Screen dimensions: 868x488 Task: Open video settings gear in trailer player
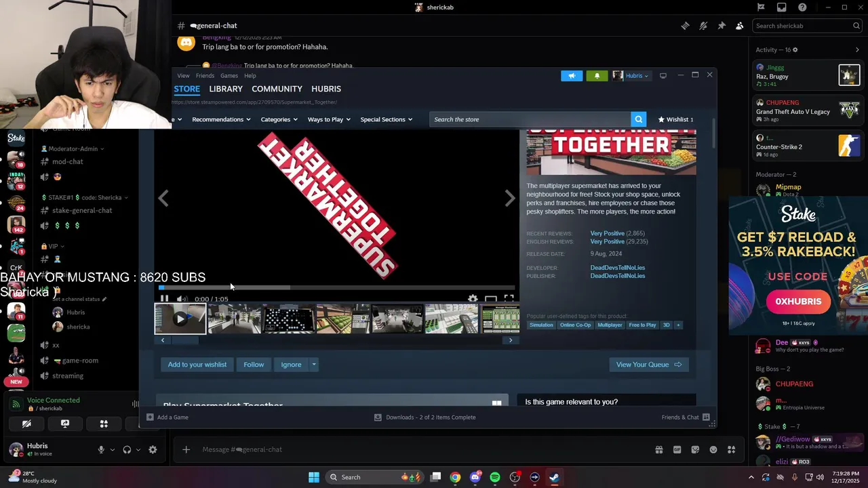click(473, 298)
